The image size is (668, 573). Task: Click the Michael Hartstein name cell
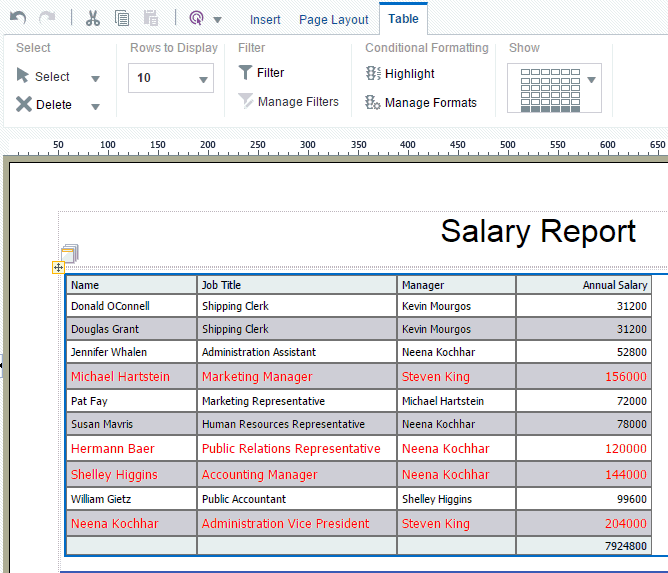click(x=120, y=377)
